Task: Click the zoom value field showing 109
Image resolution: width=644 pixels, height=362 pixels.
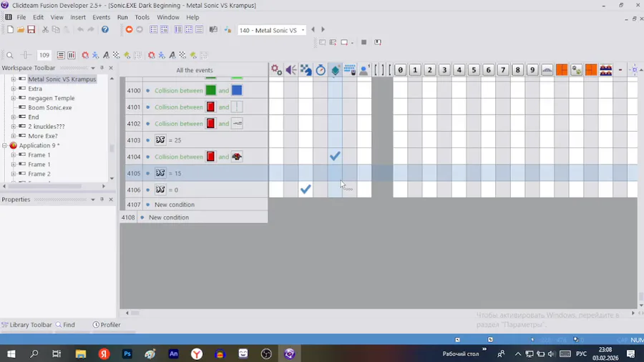Action: click(44, 55)
